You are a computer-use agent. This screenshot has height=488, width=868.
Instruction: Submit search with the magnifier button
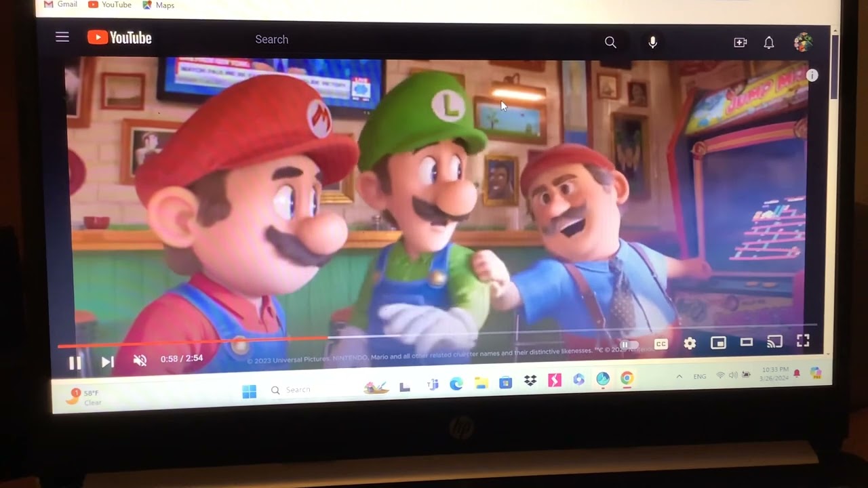pyautogui.click(x=610, y=42)
